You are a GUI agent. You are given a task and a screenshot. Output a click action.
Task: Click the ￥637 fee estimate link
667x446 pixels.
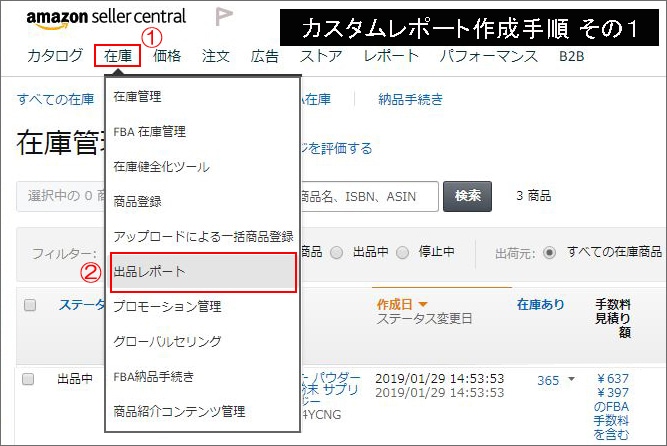[613, 378]
